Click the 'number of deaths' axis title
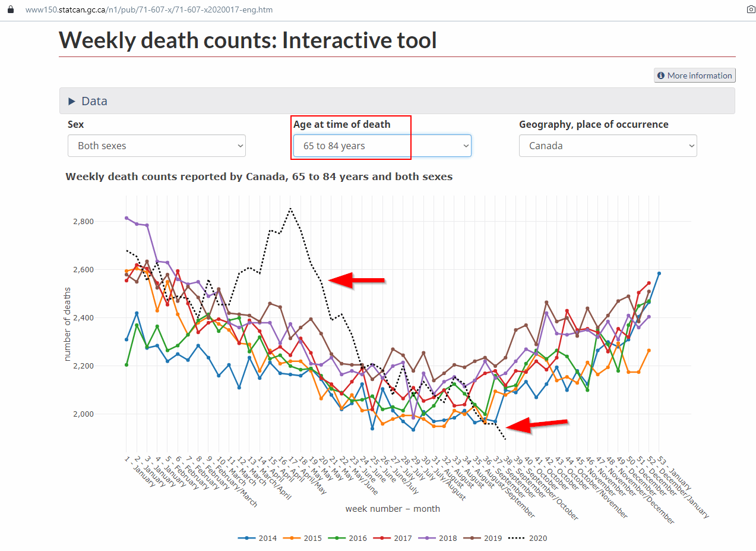Viewport: 756px width, 551px height. coord(68,326)
